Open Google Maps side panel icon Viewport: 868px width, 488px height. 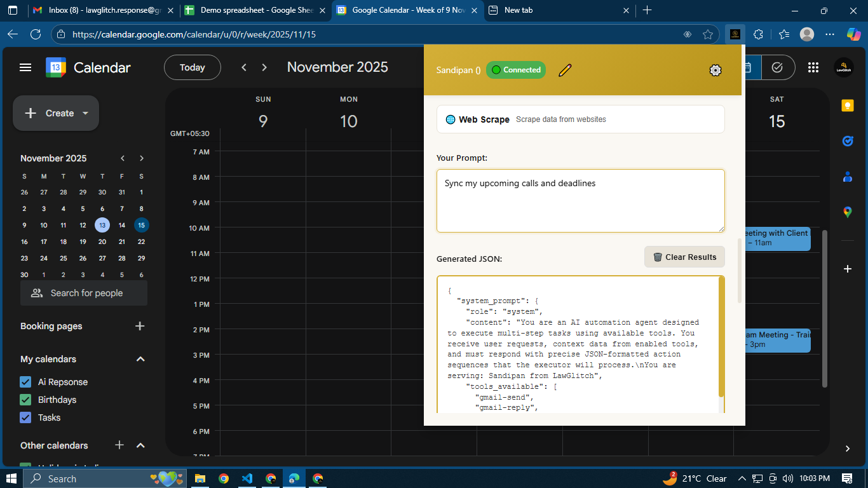(847, 212)
